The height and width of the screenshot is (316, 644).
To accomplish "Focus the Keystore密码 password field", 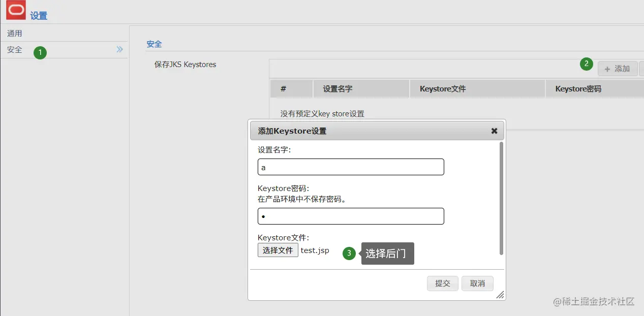I will (351, 216).
